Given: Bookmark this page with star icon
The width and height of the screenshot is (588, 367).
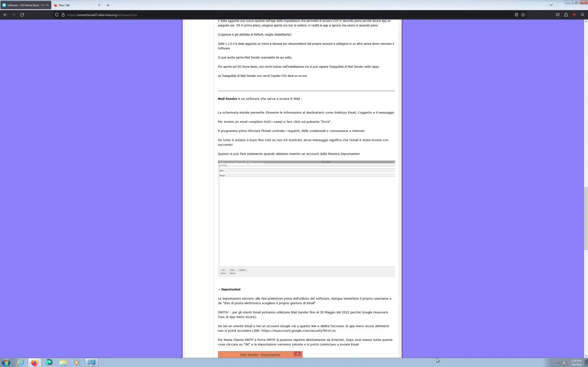Looking at the screenshot, I should [x=523, y=15].
